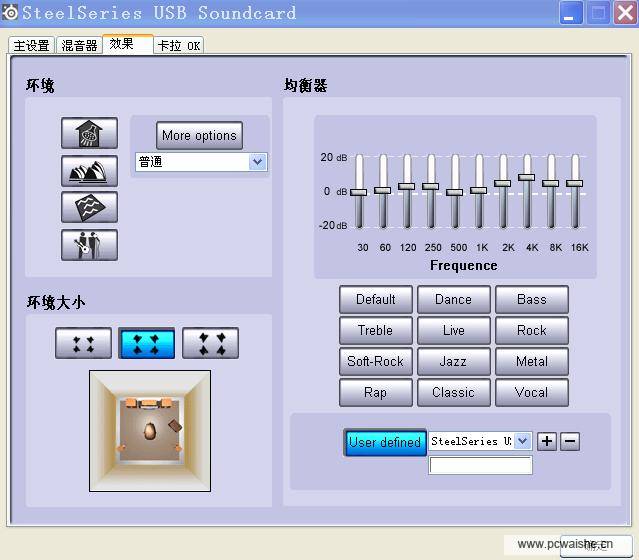Open the 卡拉 OK tab
The height and width of the screenshot is (560, 639).
(178, 45)
